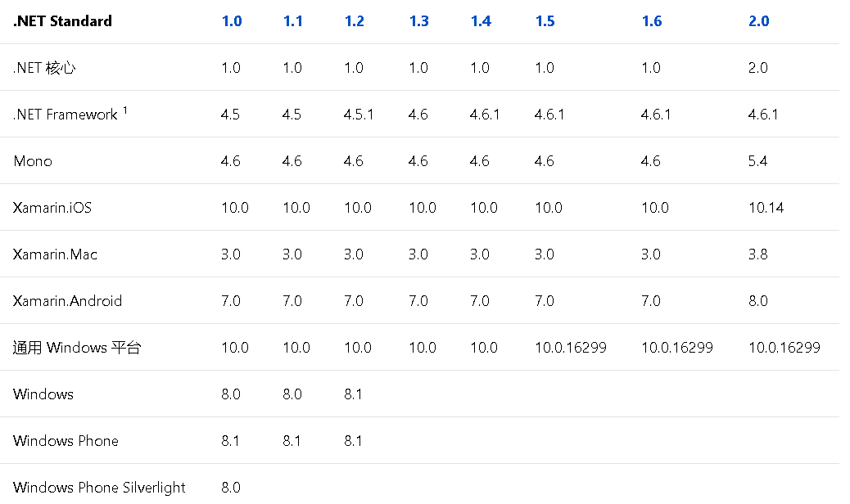This screenshot has height=504, width=850.
Task: Click the ".NET Standard" header cell
Action: [x=63, y=21]
